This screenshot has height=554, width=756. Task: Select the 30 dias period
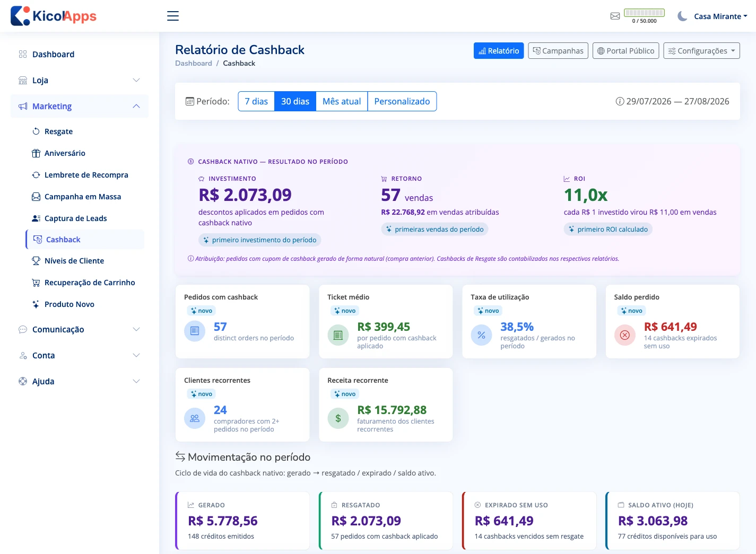[295, 101]
